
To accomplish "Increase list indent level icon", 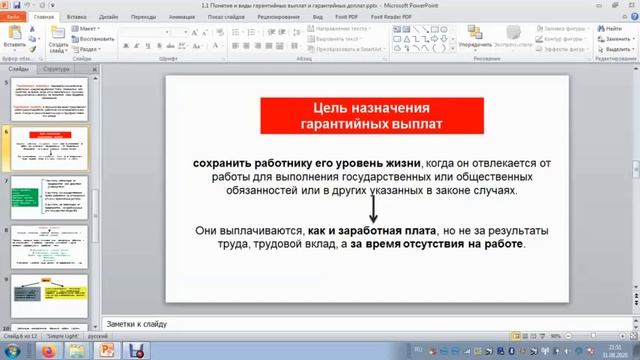I will (282, 32).
